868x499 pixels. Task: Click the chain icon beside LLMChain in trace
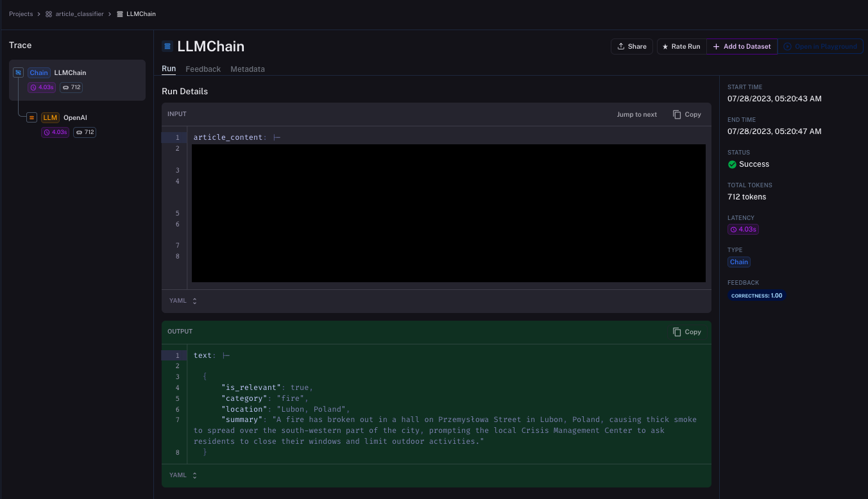click(18, 72)
